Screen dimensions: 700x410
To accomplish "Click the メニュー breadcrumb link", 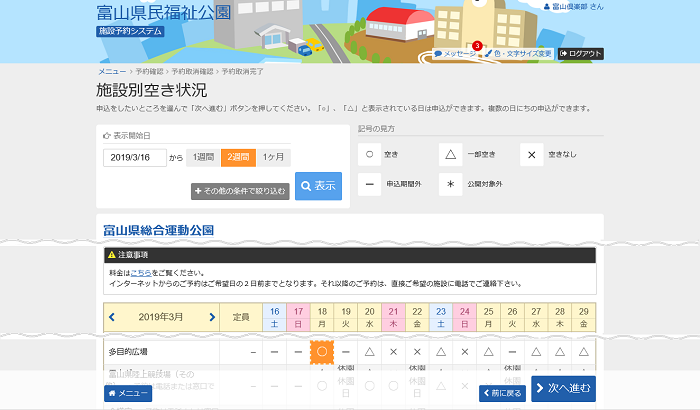I will pyautogui.click(x=112, y=71).
